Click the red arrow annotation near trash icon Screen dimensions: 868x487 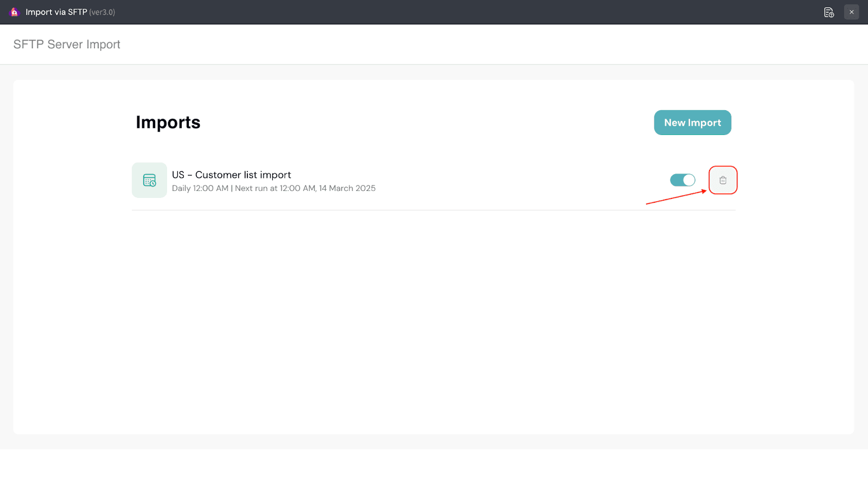pyautogui.click(x=675, y=197)
